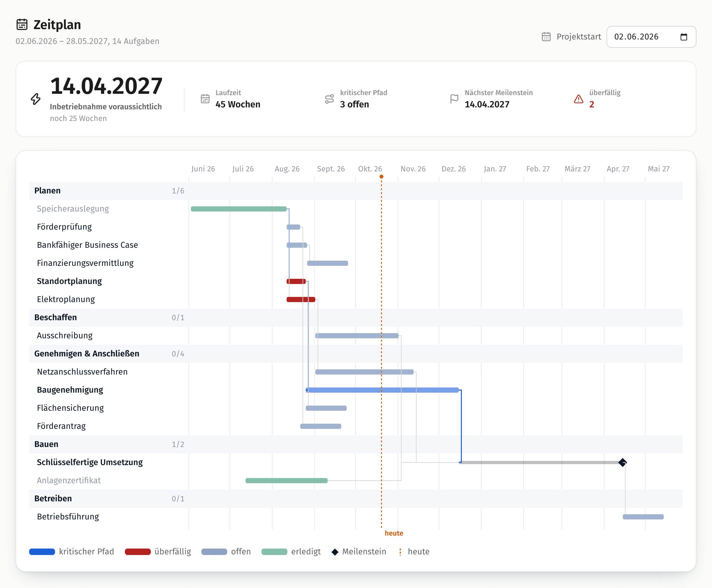Viewport: 712px width, 588px height.
Task: Click the Bankfähiger Business Case label
Action: coord(87,245)
